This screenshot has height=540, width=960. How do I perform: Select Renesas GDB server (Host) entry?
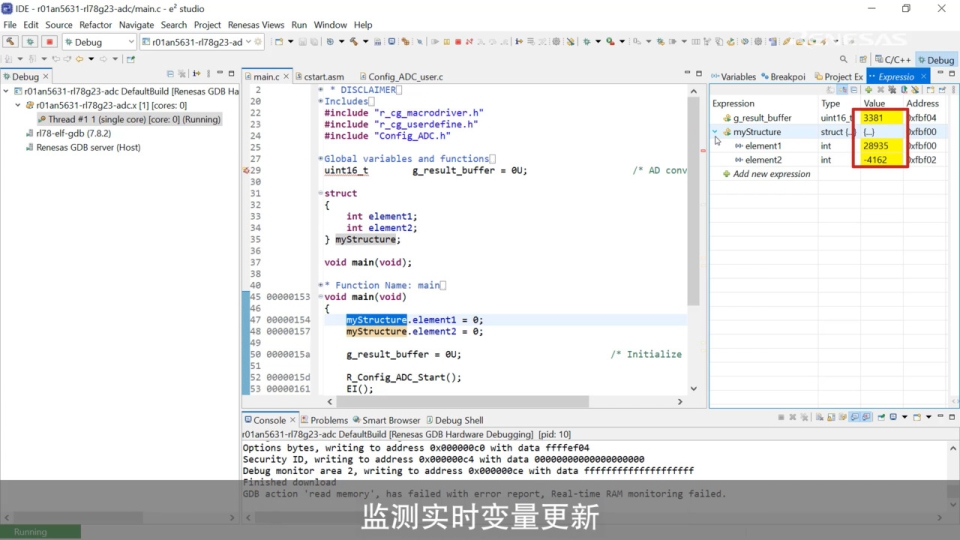(x=83, y=148)
